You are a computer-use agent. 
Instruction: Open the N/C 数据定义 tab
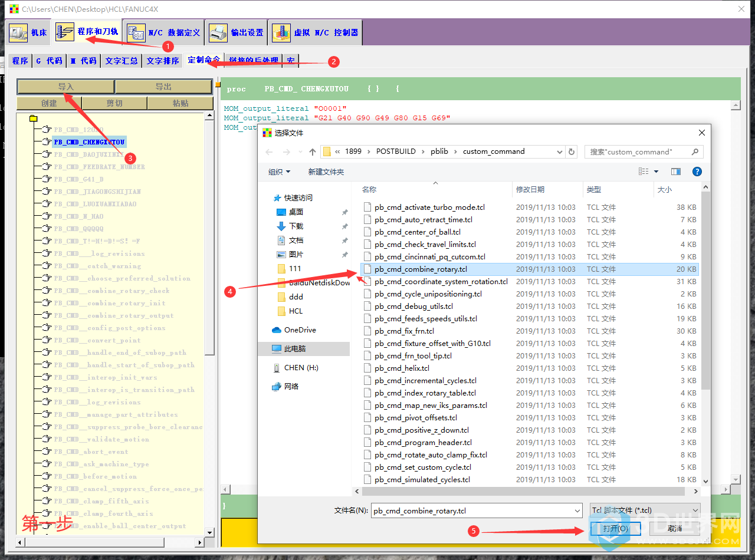click(164, 32)
